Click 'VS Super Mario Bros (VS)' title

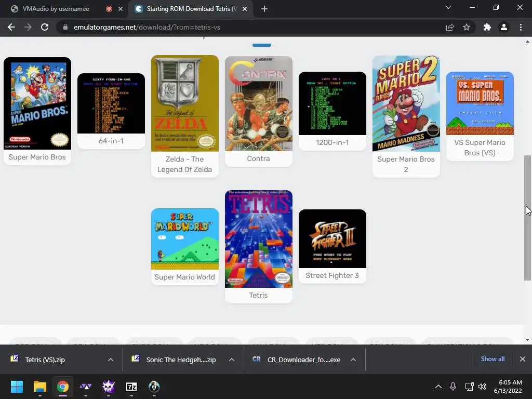tap(480, 148)
